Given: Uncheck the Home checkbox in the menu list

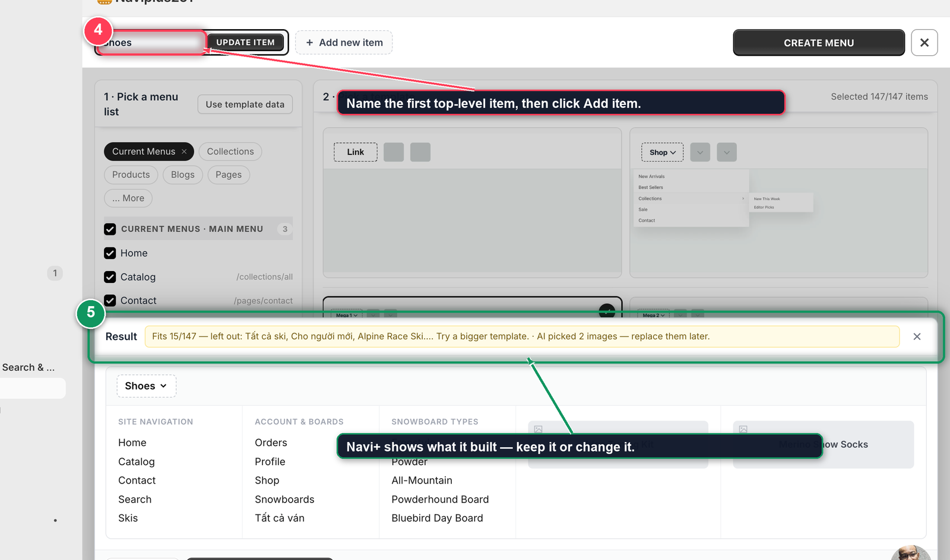Looking at the screenshot, I should [110, 253].
